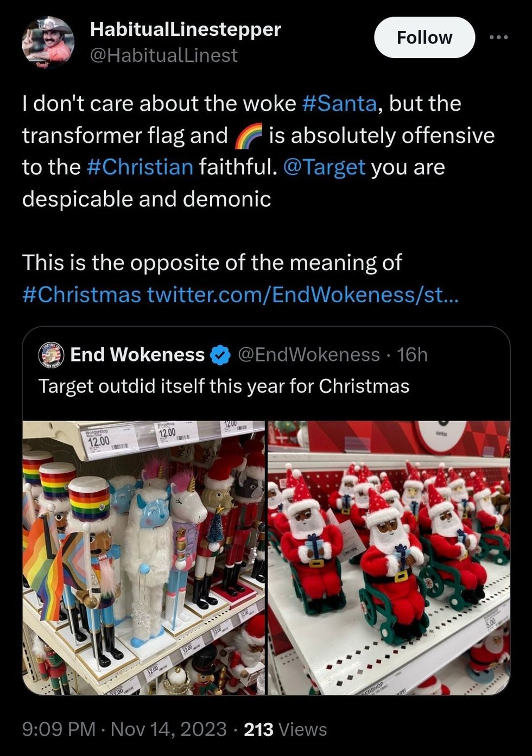Follow the twitter.com/EndWokeness link

click(x=302, y=295)
